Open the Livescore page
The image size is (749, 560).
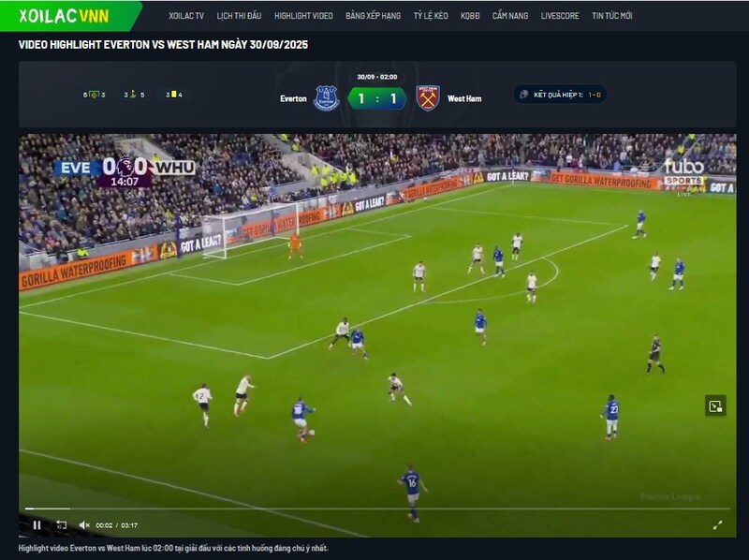coord(560,16)
